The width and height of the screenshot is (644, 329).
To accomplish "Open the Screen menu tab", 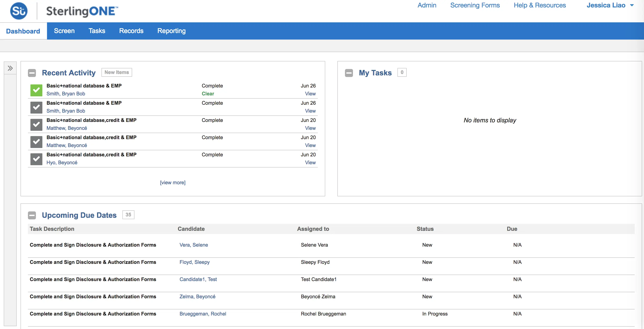I will pos(64,31).
